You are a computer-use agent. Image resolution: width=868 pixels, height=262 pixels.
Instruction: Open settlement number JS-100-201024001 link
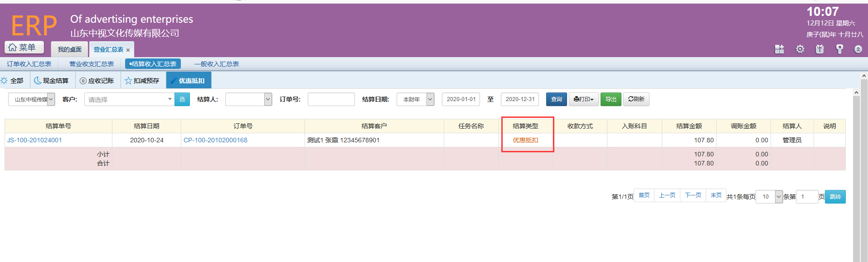click(x=34, y=140)
